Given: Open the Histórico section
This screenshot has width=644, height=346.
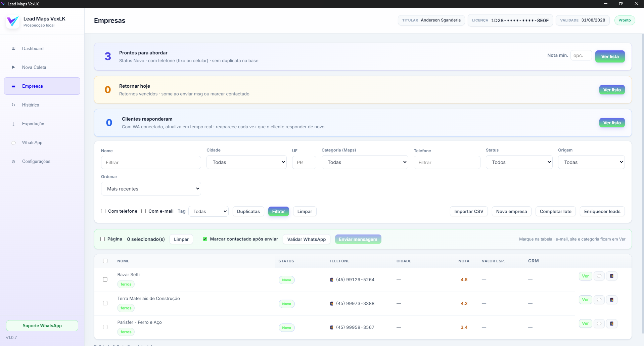Looking at the screenshot, I should point(42,105).
